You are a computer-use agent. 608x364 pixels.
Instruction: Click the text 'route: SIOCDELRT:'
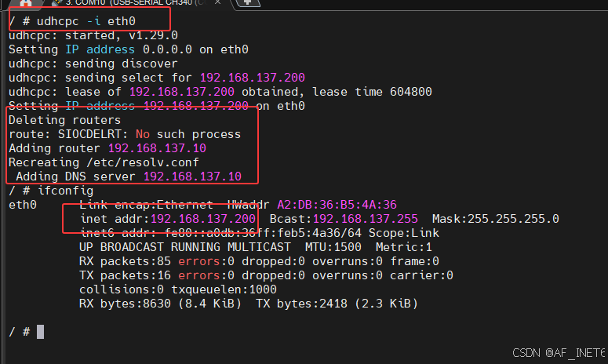68,134
